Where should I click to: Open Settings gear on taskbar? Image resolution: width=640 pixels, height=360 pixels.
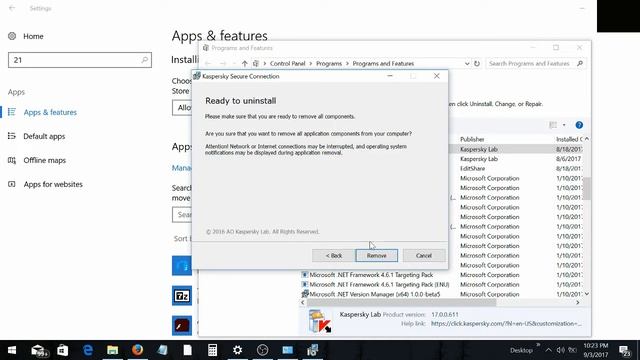[x=237, y=350]
